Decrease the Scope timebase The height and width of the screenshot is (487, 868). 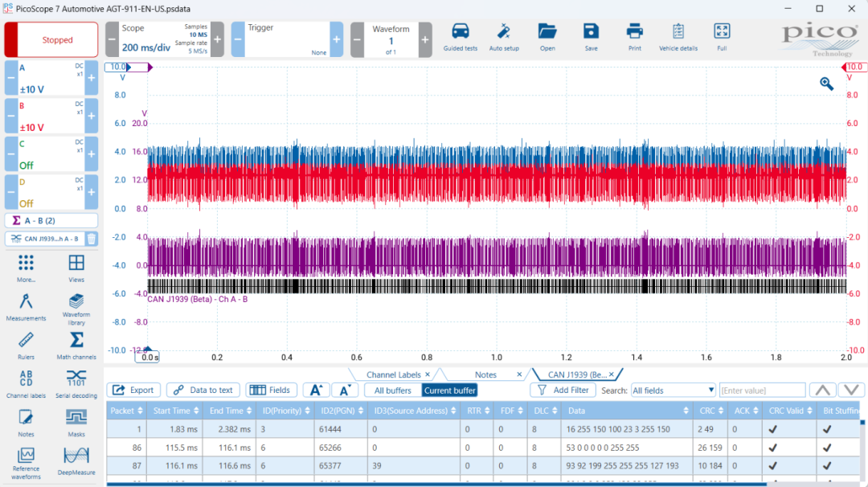[112, 39]
